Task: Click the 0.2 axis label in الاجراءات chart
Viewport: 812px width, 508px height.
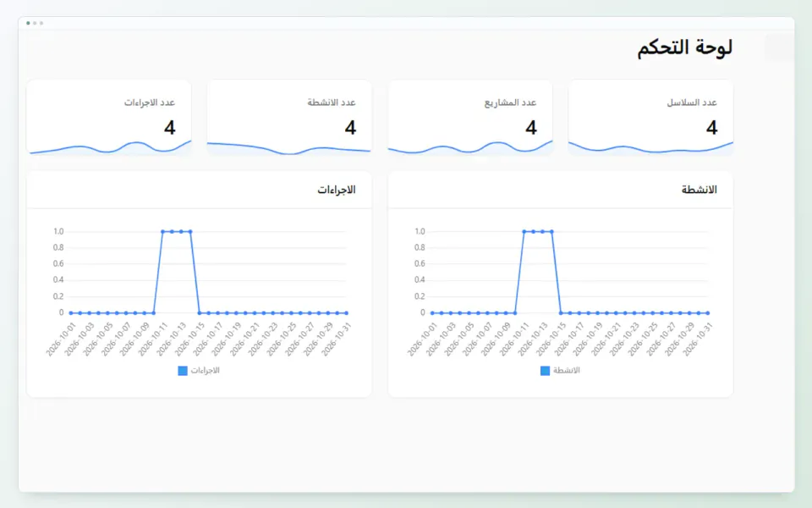Action: [x=58, y=296]
